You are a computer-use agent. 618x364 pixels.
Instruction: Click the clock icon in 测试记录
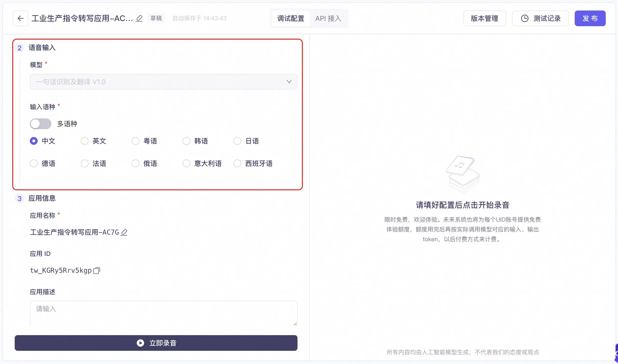(x=525, y=18)
